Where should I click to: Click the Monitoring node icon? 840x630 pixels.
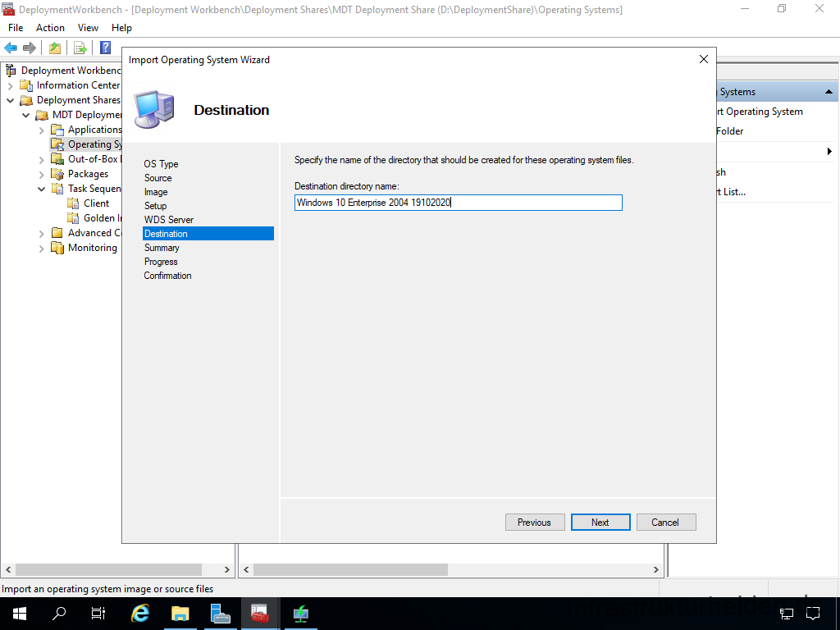coord(57,248)
